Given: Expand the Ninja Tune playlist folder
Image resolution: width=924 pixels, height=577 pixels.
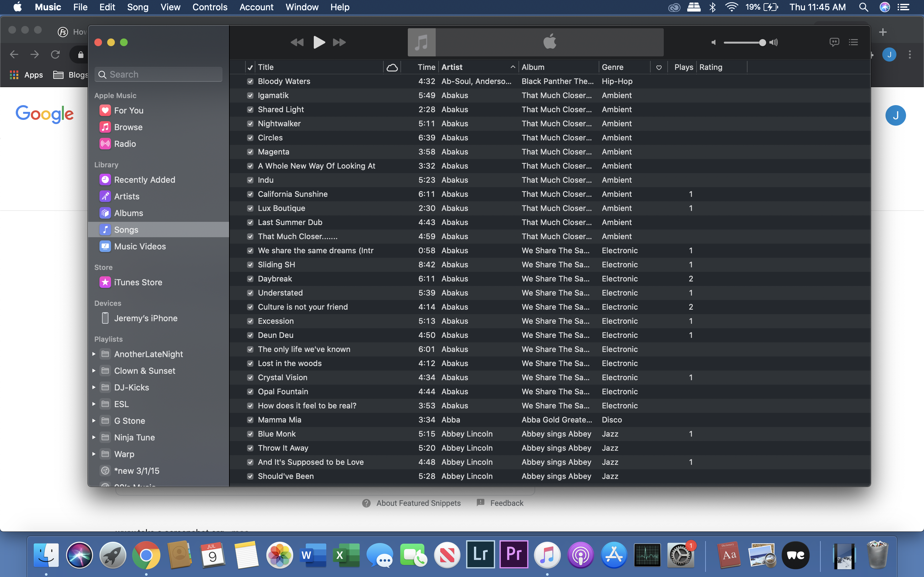Looking at the screenshot, I should (94, 437).
